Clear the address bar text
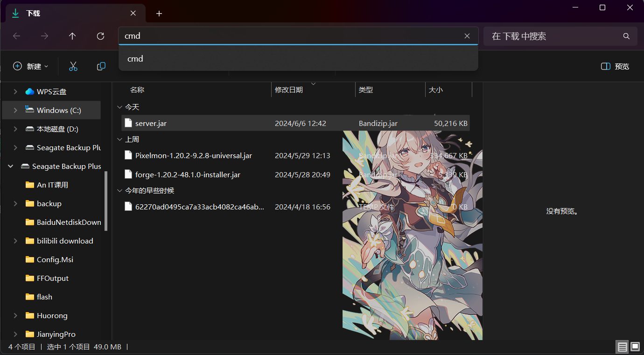Image resolution: width=644 pixels, height=355 pixels. click(467, 36)
